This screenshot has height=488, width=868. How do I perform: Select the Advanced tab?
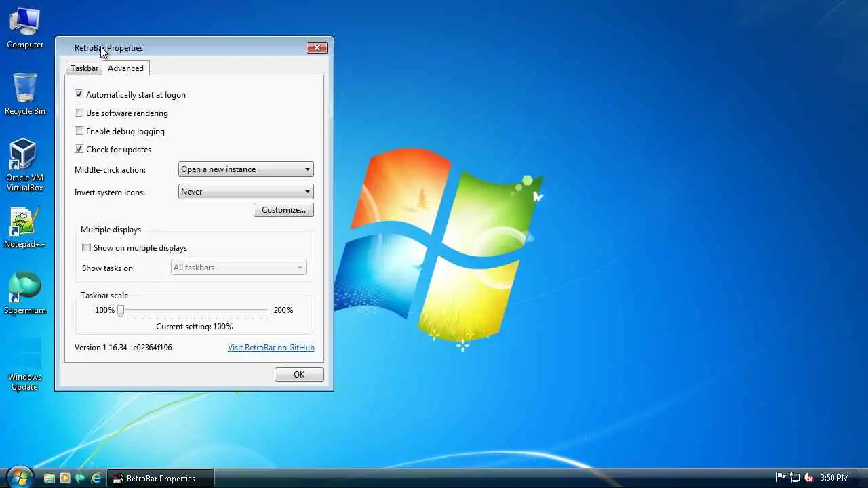(x=125, y=68)
